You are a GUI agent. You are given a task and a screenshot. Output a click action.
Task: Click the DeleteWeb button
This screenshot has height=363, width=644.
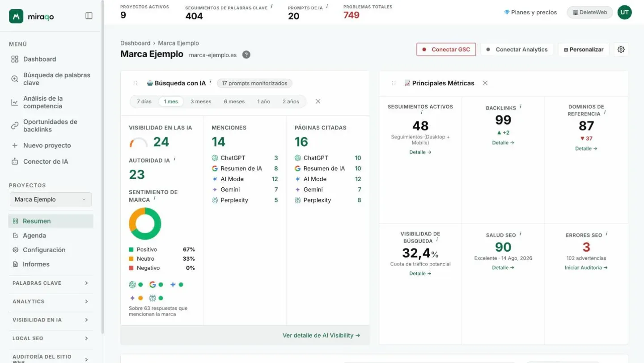[590, 12]
